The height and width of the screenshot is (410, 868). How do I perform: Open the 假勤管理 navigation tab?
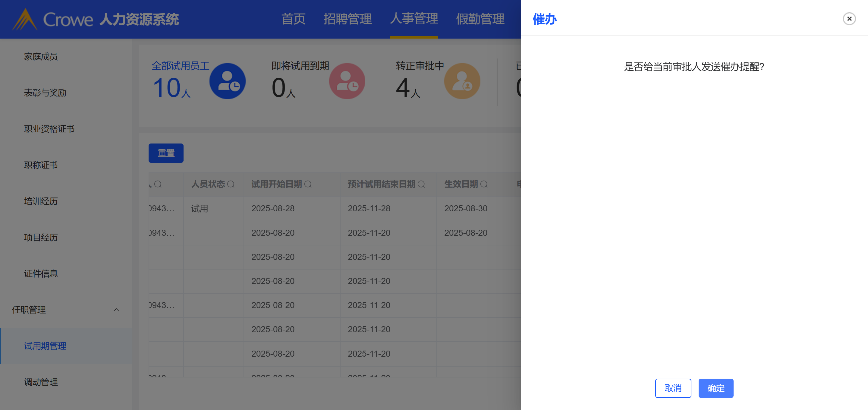tap(480, 19)
